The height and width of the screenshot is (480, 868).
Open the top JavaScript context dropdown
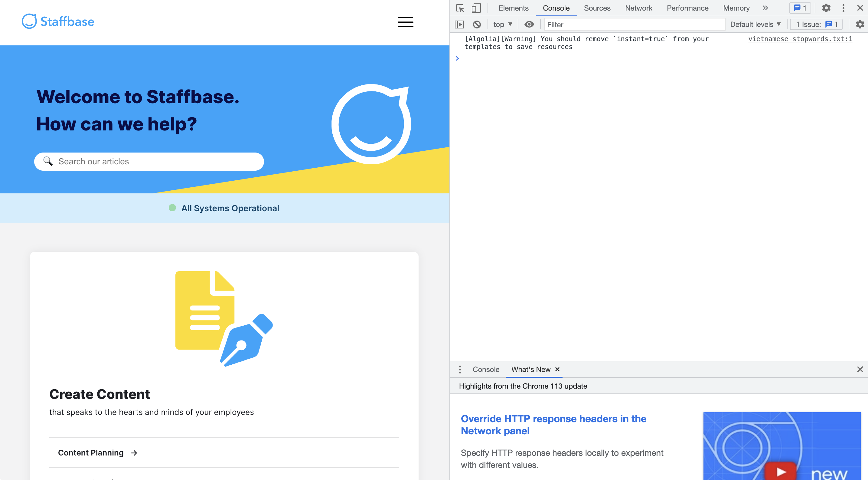pyautogui.click(x=503, y=25)
